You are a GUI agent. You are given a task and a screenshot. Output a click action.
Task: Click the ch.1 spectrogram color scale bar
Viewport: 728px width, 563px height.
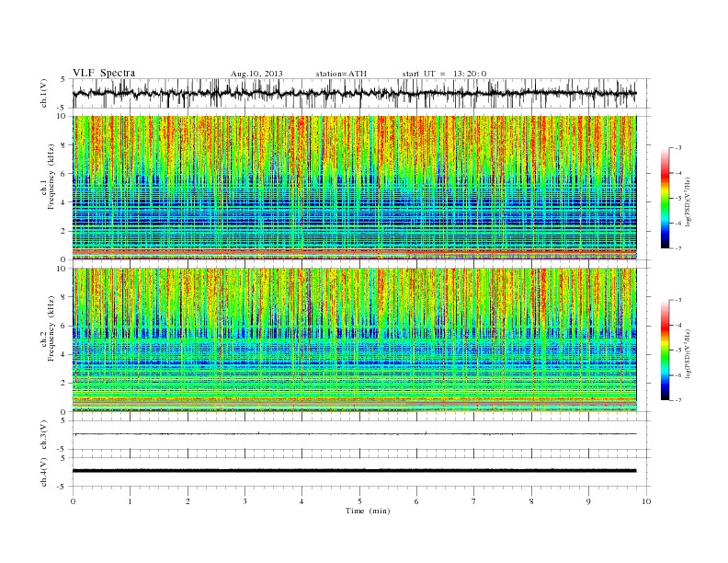pos(665,198)
